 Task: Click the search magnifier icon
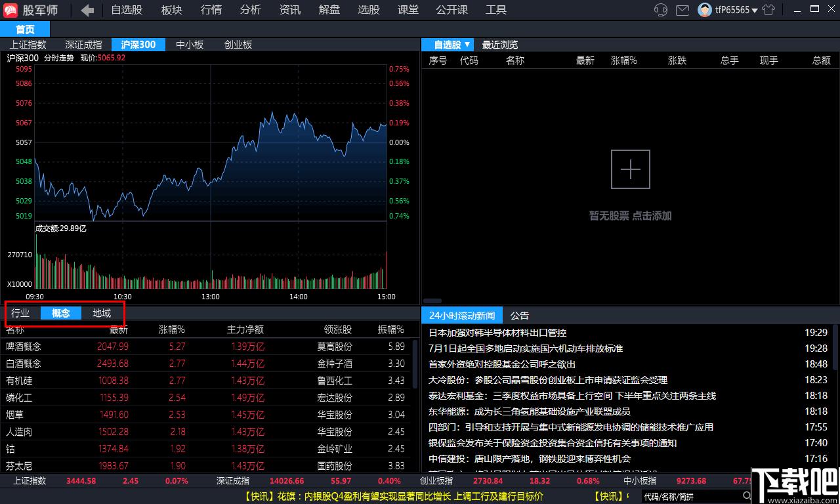pyautogui.click(x=747, y=496)
